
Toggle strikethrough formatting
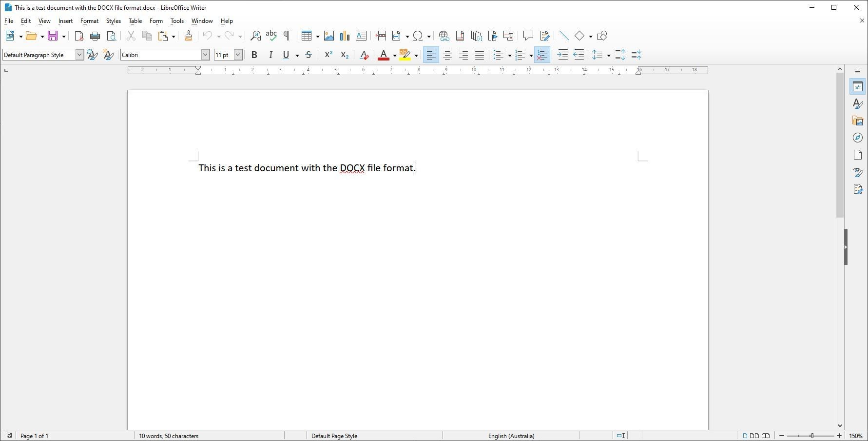tap(309, 55)
